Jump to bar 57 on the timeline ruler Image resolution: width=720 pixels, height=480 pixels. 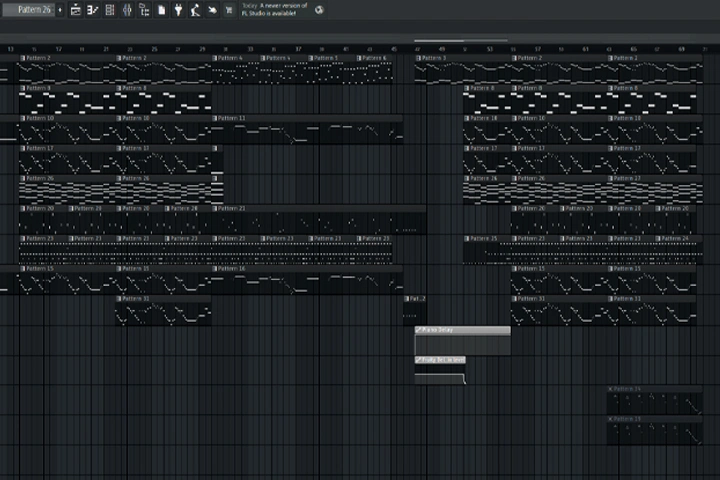(x=537, y=49)
